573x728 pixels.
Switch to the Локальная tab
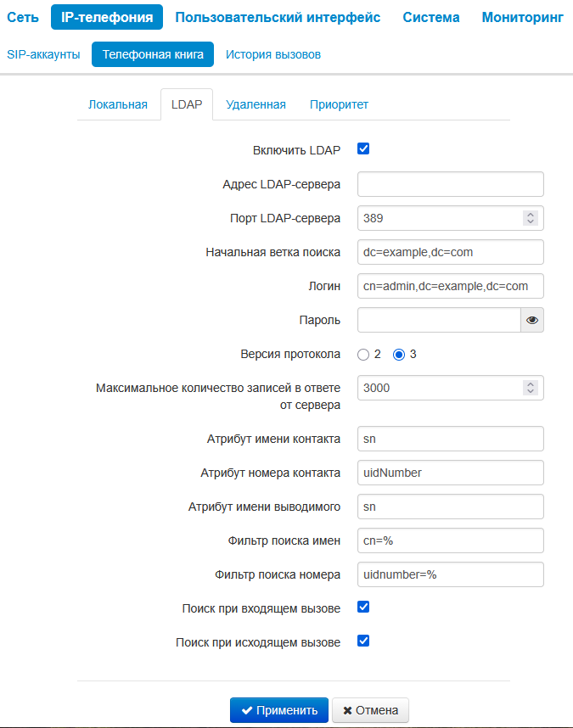118,104
